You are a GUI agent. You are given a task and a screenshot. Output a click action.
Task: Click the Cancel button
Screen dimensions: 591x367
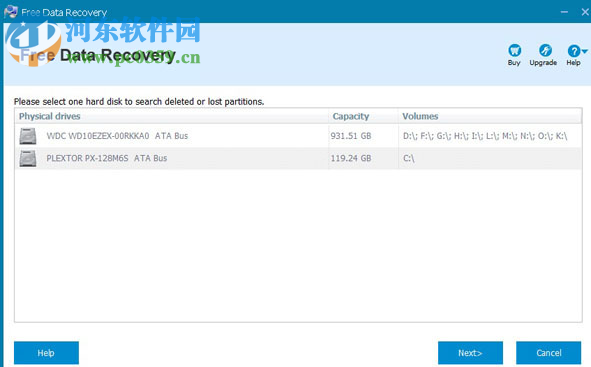click(548, 353)
